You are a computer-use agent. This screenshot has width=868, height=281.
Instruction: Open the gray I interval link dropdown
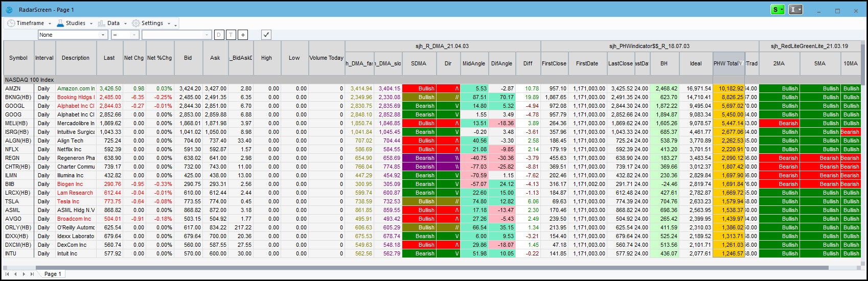[795, 10]
